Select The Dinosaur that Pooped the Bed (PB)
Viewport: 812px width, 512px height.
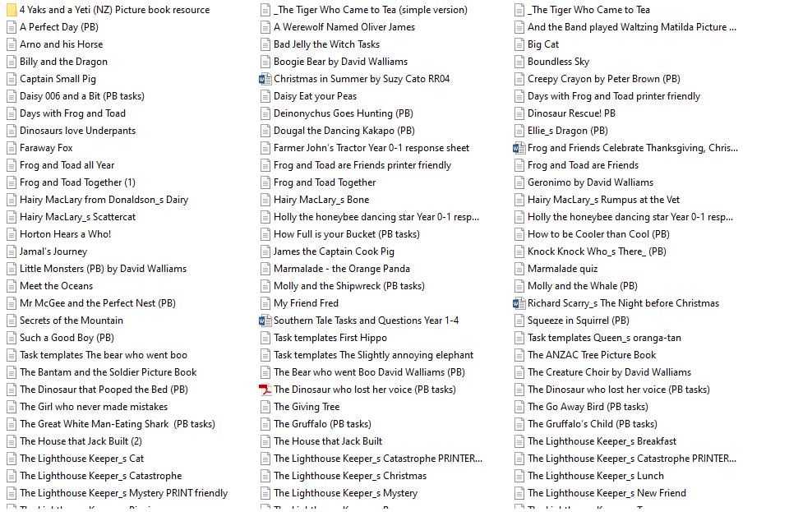tap(104, 390)
